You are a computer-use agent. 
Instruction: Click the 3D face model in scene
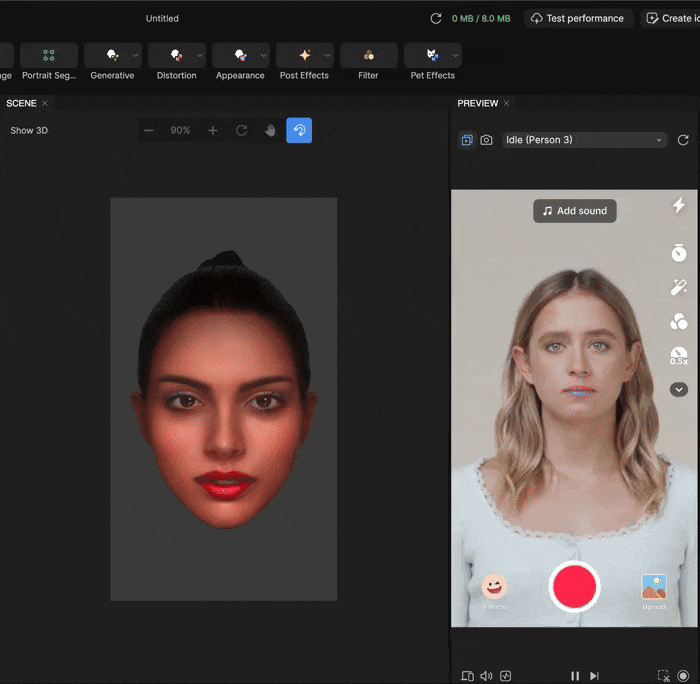[x=224, y=389]
